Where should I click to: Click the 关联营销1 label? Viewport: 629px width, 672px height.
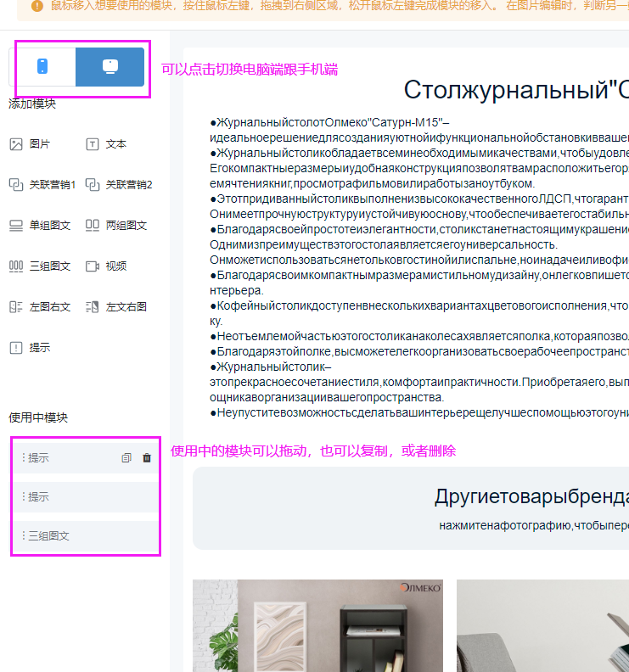[x=53, y=185]
